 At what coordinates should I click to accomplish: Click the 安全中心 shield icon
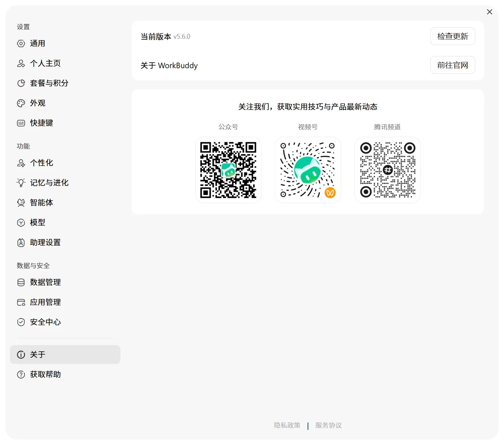tap(21, 322)
